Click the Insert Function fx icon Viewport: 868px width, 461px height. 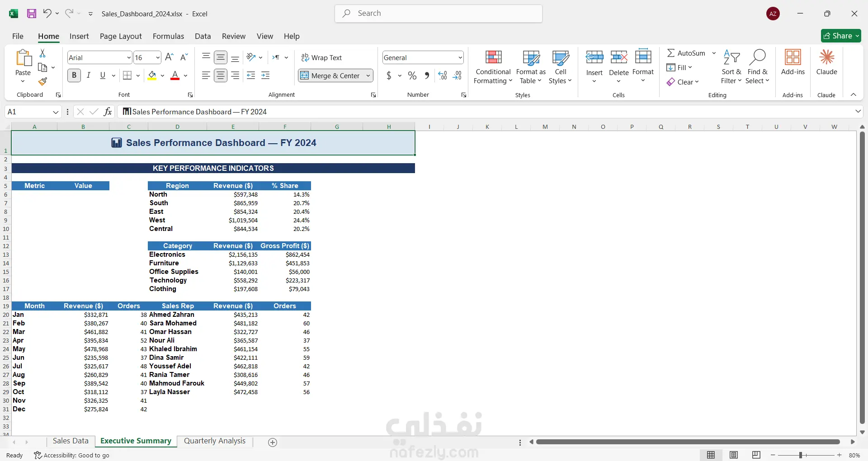click(108, 112)
